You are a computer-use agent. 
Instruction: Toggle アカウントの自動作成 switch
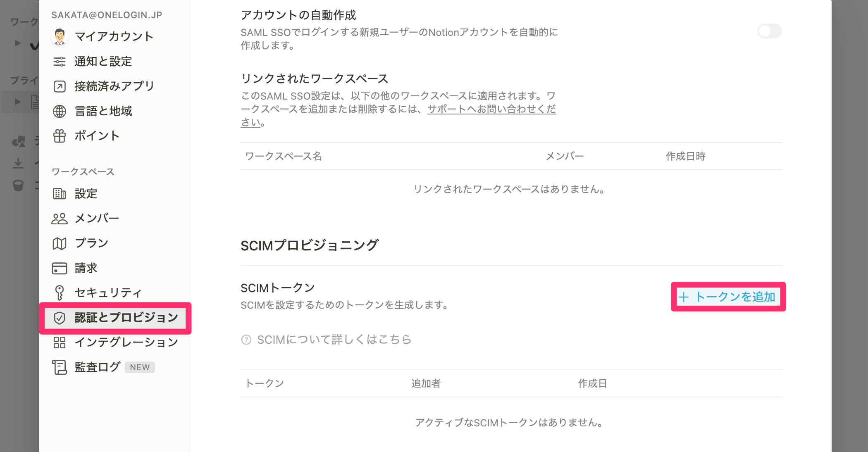tap(769, 31)
